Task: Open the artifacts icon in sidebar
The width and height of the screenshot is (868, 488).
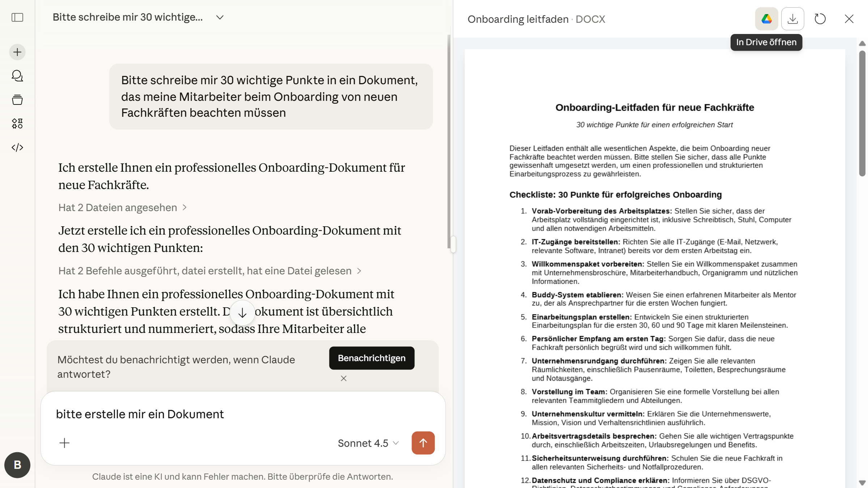Action: (17, 124)
